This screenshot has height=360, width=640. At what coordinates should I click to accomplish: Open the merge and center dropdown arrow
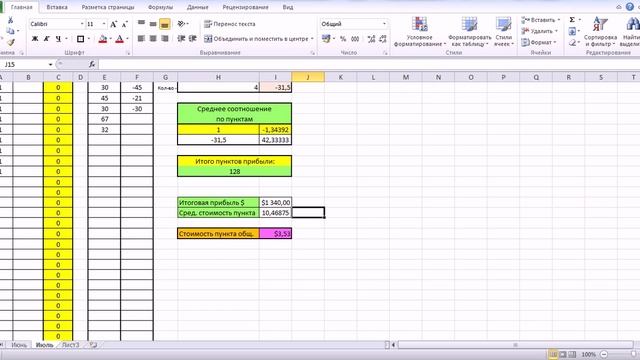[x=312, y=39]
